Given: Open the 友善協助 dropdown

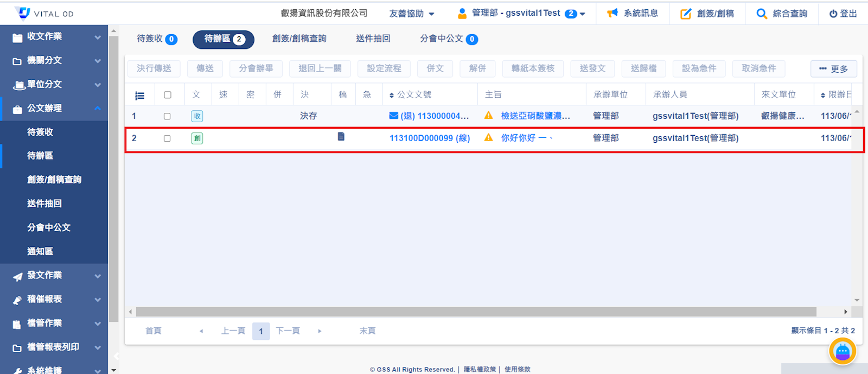Looking at the screenshot, I should point(412,14).
